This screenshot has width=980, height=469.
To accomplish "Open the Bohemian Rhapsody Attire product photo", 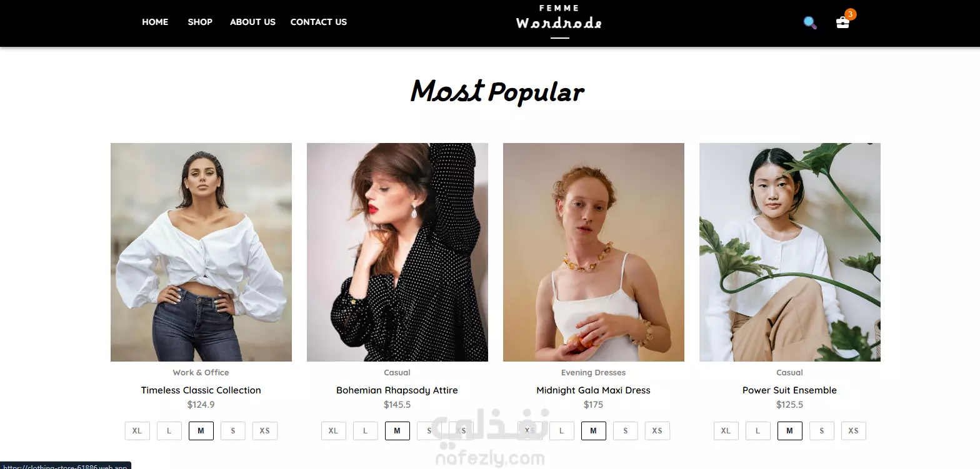I will (x=397, y=252).
